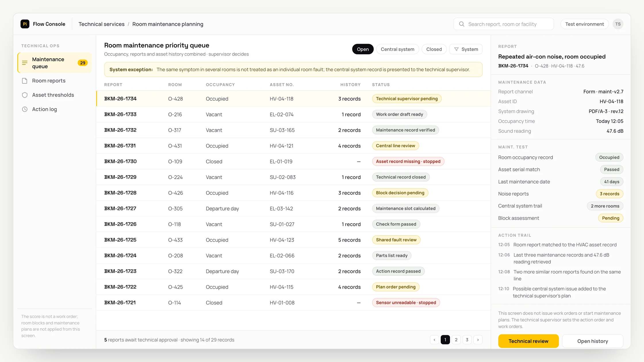Open Action log section
The width and height of the screenshot is (644, 362).
pos(55,109)
